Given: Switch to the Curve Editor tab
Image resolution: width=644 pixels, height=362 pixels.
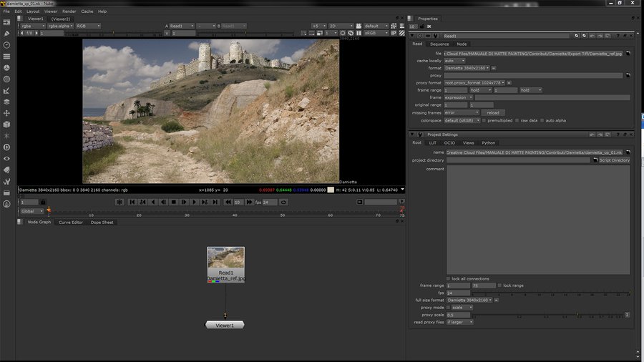Looking at the screenshot, I should coord(71,222).
